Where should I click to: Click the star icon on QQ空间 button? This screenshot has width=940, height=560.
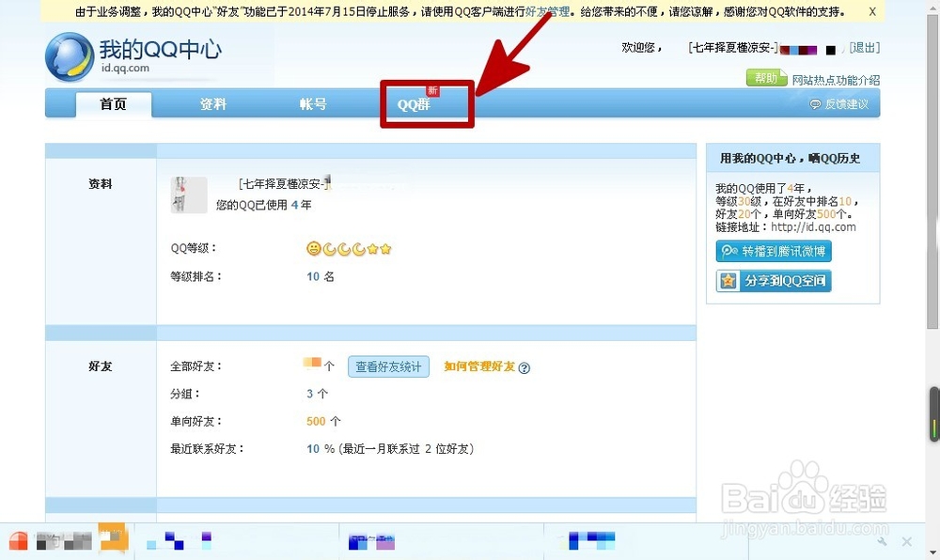coord(728,280)
